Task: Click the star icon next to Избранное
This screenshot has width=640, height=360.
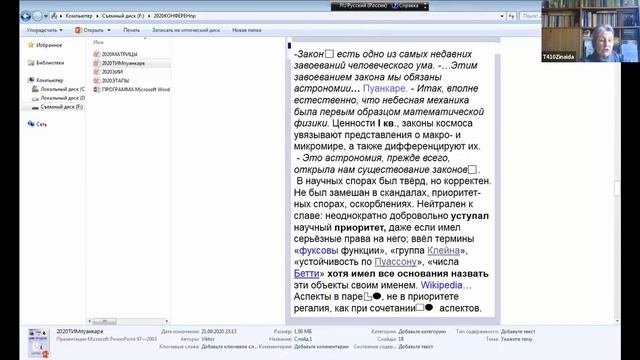Action: (x=31, y=45)
